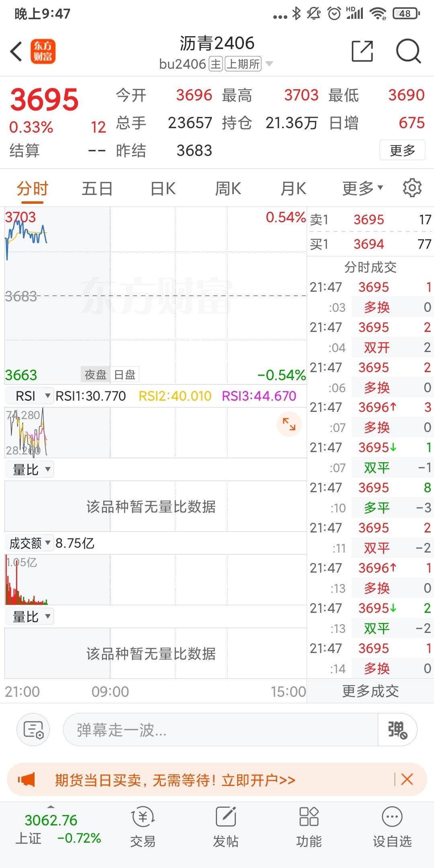Switch chart to 夜盘 session
Screen dimensions: 434x868
pyautogui.click(x=95, y=375)
